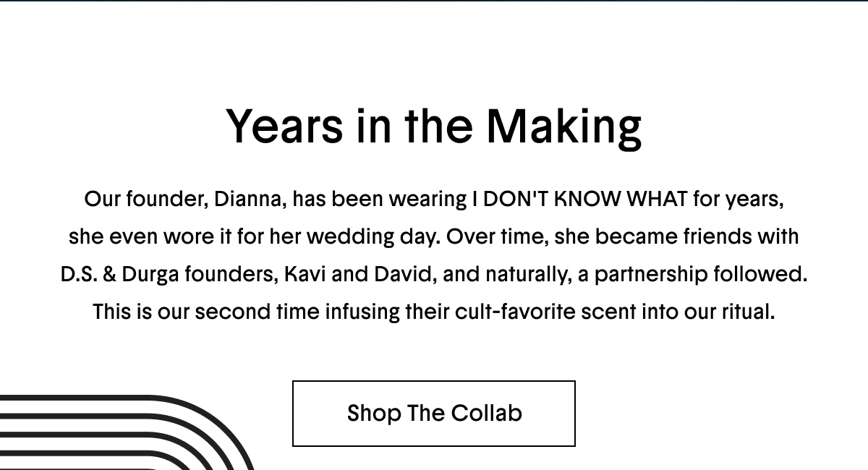Click the word 'Years' in the headline
Image resolution: width=868 pixels, height=470 pixels.
(285, 127)
